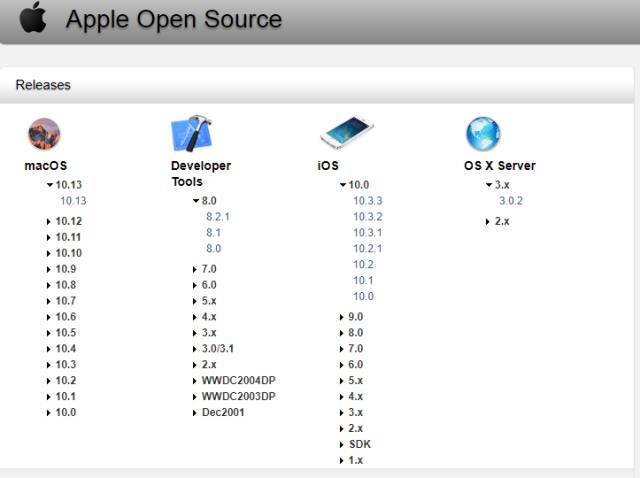Open the iOS 10.0 release link
640x478 pixels.
pos(363,296)
